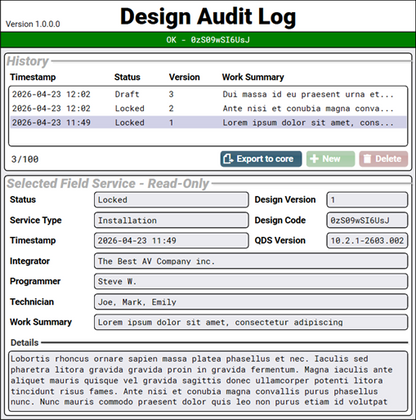Click the Timestamp column header

(x=33, y=77)
